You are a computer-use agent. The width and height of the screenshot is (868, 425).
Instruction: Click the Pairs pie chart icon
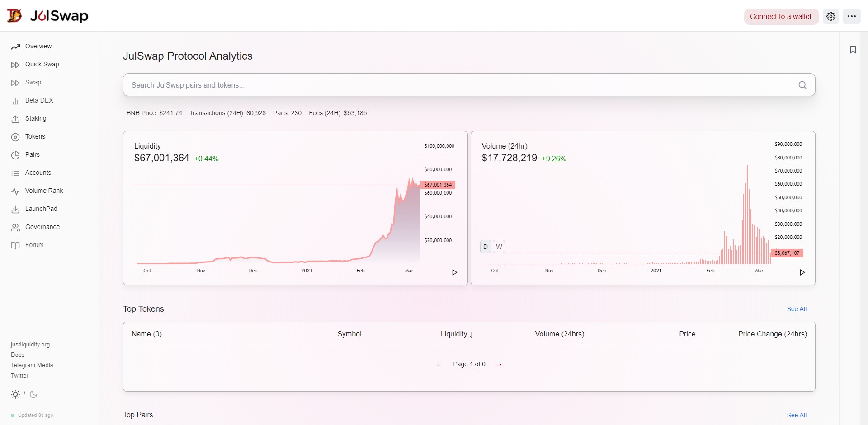15,155
